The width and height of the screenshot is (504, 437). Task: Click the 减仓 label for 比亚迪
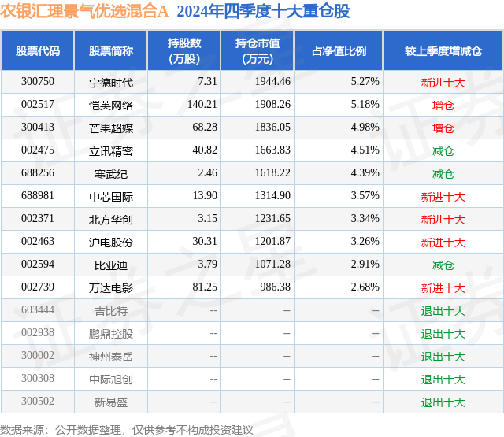click(x=443, y=265)
